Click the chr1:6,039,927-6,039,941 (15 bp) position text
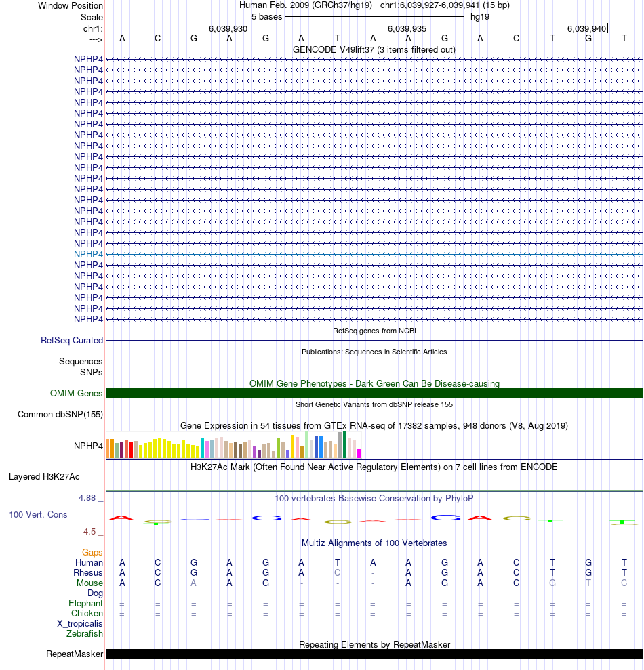 click(445, 5)
